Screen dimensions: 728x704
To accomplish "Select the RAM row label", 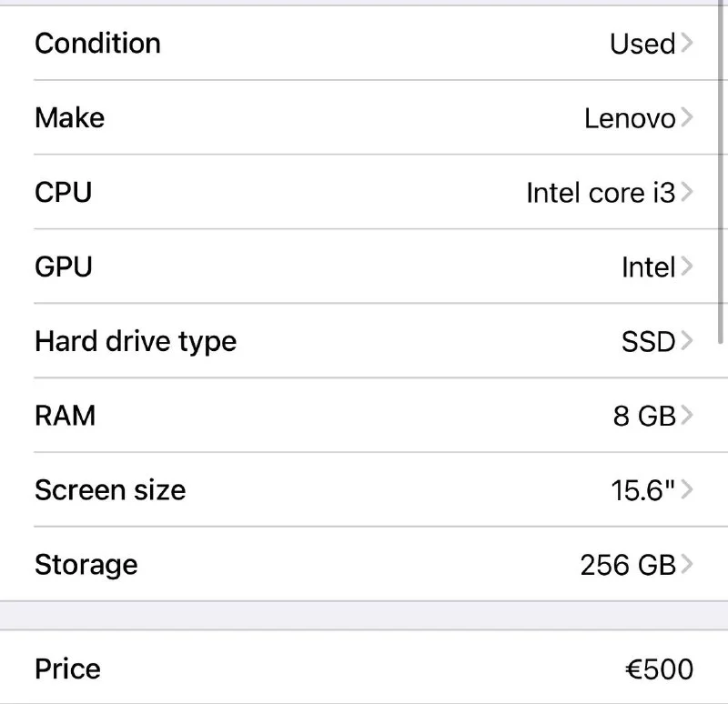I will (65, 416).
